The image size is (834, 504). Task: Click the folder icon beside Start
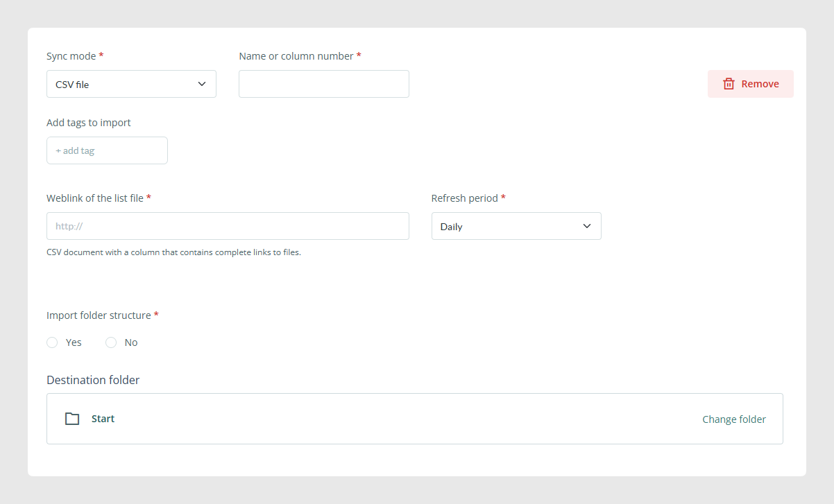(72, 419)
